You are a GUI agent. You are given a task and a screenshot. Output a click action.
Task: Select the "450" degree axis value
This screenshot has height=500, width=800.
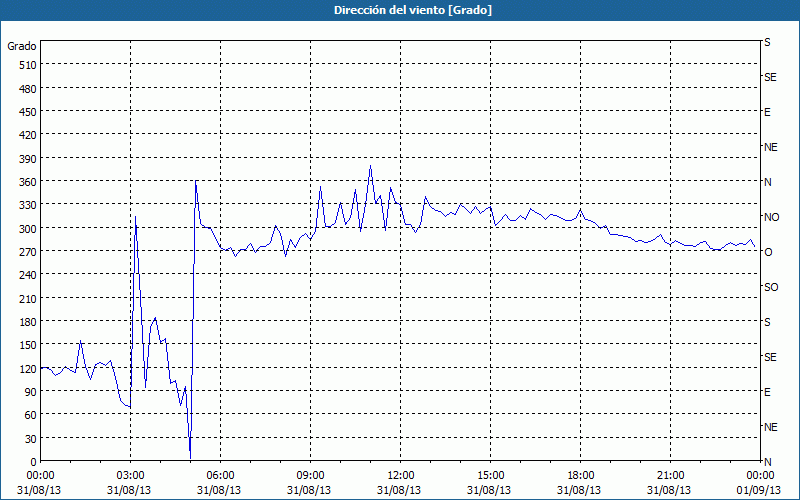point(29,112)
